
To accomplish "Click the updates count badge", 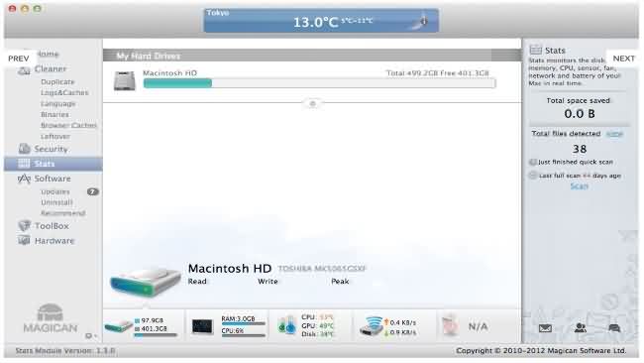I will (x=93, y=191).
